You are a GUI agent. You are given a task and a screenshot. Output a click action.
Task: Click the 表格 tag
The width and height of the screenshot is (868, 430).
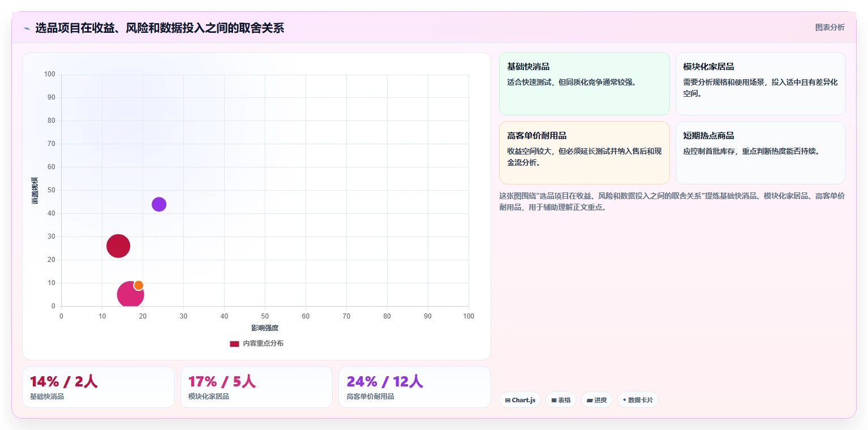coord(561,400)
